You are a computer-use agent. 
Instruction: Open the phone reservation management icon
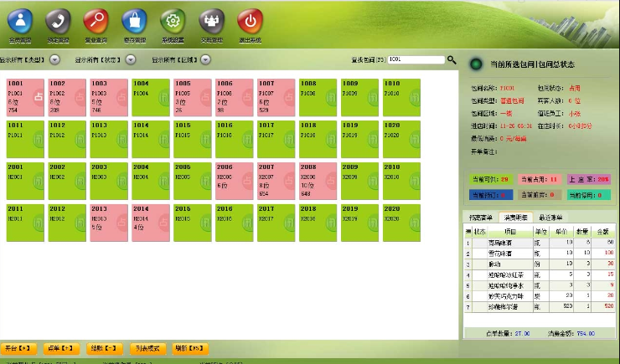coord(58,21)
